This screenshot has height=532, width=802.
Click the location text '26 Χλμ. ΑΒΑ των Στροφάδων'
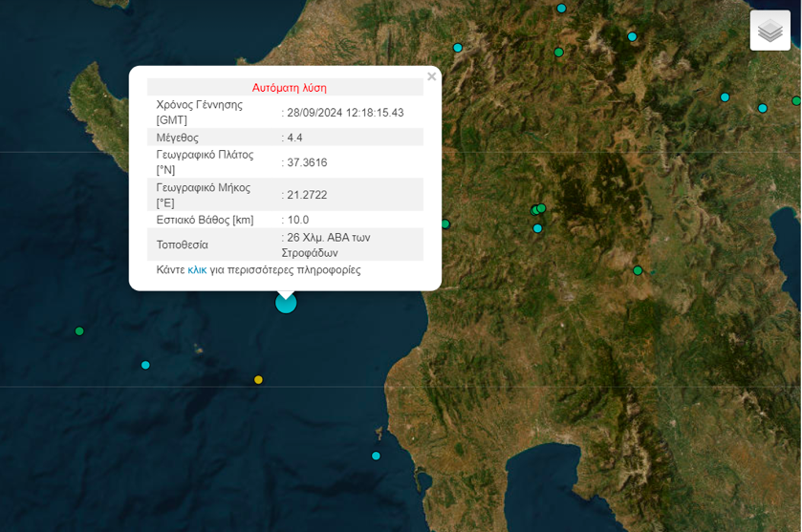tap(327, 245)
